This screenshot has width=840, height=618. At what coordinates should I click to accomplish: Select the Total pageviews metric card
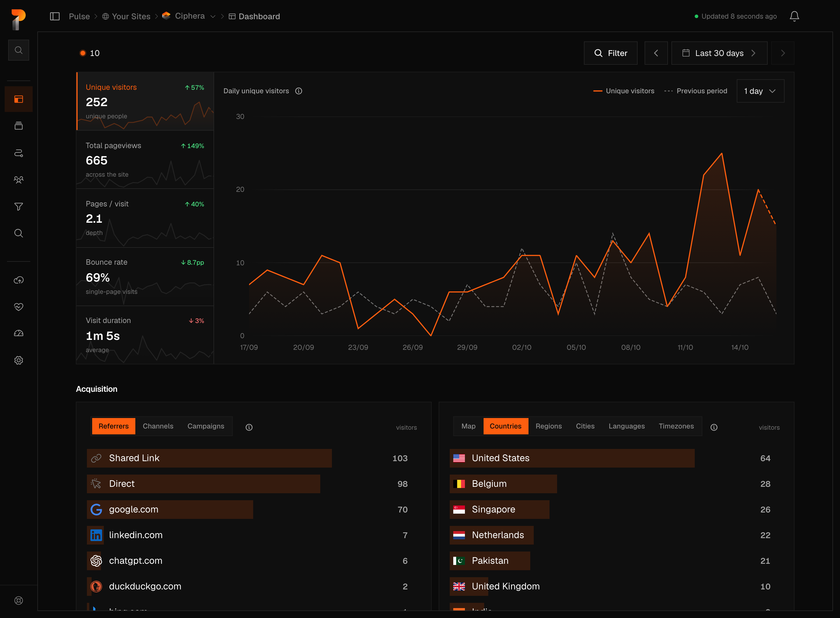pyautogui.click(x=145, y=160)
